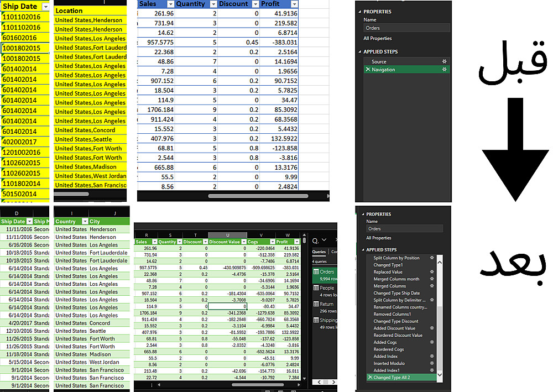Collapse PROPERTIES in the panel with many steps
The width and height of the screenshot is (553, 392).
point(363,214)
